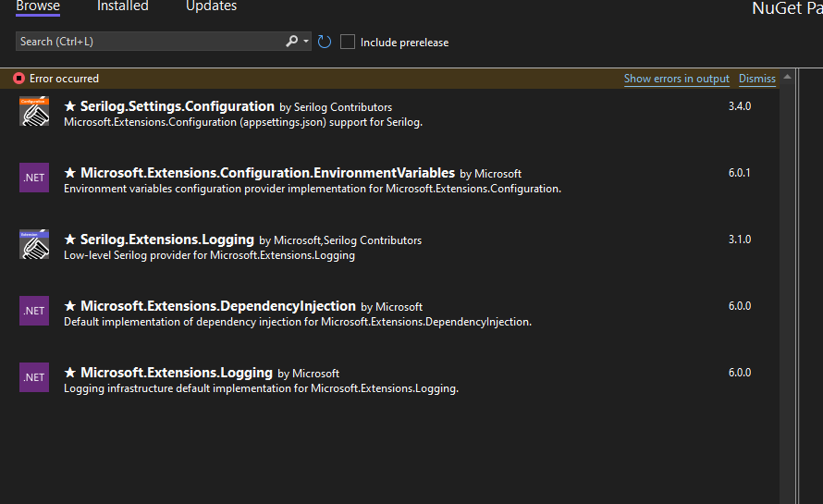Refresh the NuGet package list
The image size is (823, 504).
coord(325,42)
